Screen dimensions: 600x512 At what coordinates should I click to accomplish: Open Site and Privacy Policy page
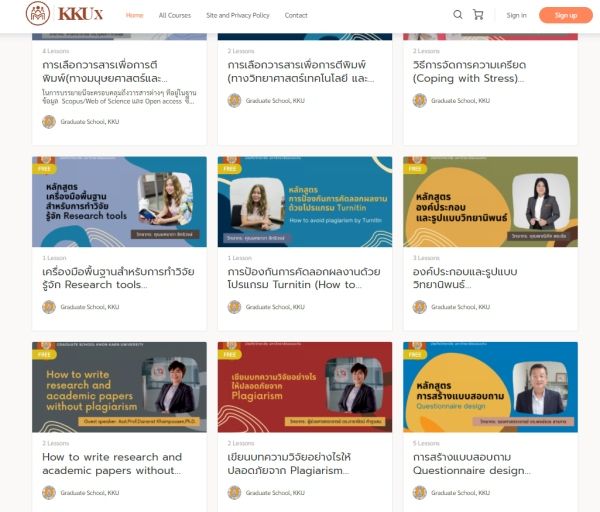click(x=238, y=15)
